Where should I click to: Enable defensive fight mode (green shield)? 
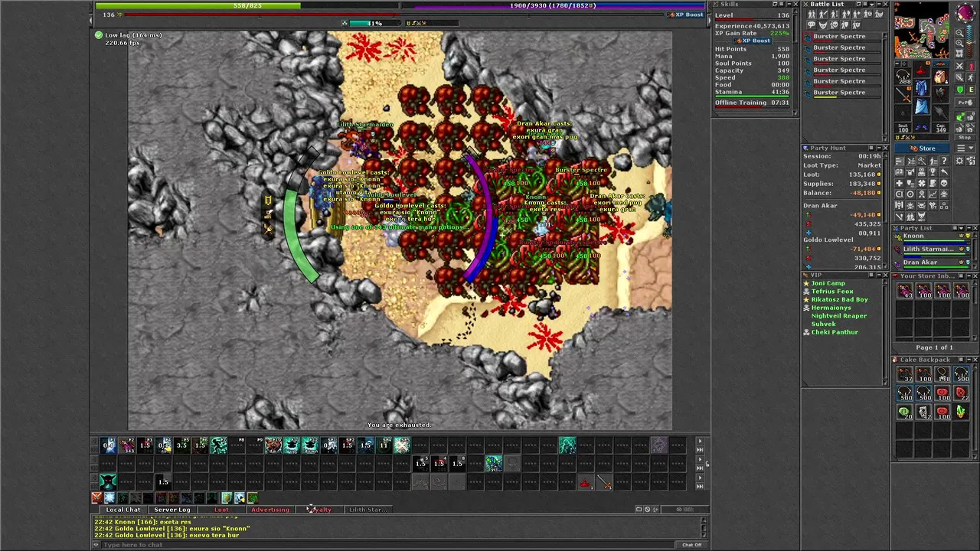(960, 89)
